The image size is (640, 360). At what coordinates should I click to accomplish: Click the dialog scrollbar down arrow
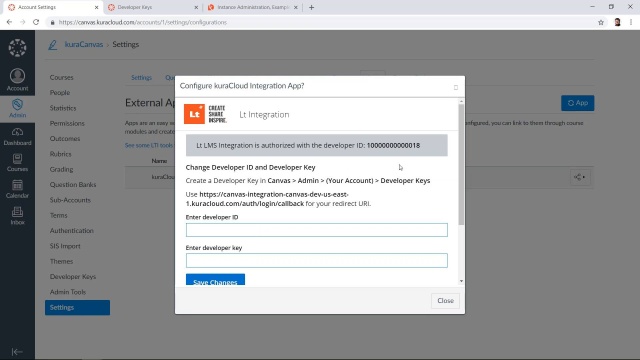(461, 281)
